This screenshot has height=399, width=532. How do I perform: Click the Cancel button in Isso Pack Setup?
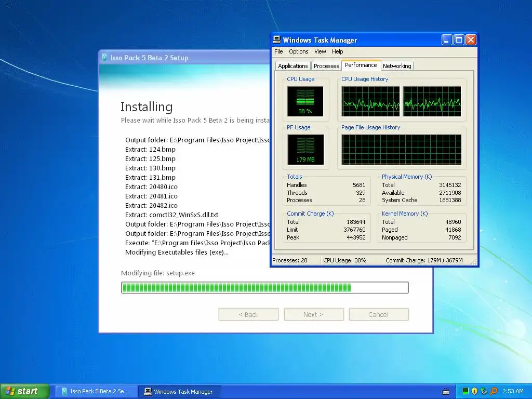pos(379,314)
